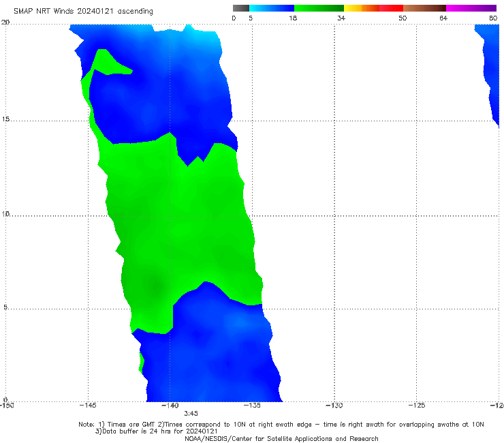The height and width of the screenshot is (443, 504).
Task: Click the longitude label '-145'
Action: tap(88, 406)
